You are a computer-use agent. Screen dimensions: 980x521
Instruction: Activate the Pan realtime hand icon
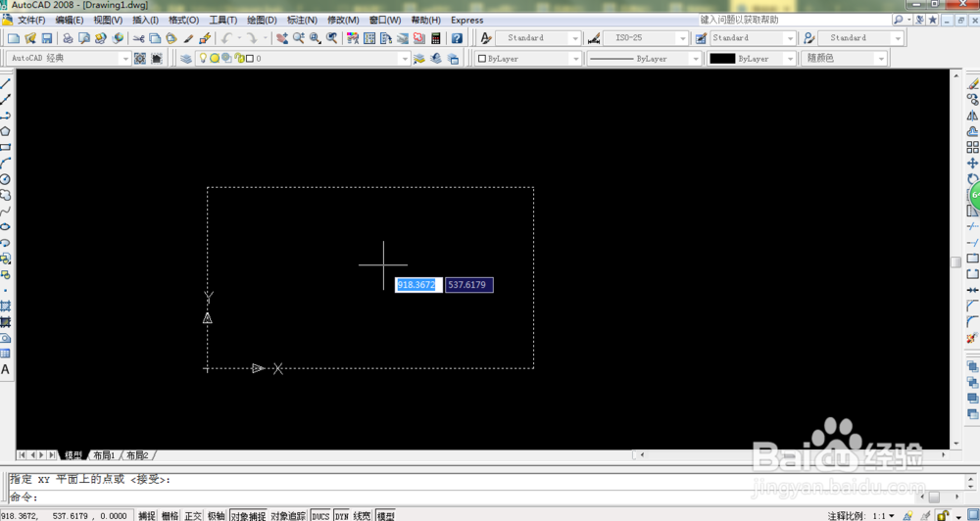point(282,38)
